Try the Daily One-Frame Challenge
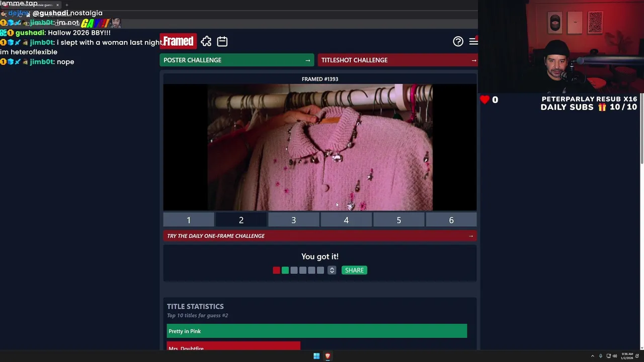The width and height of the screenshot is (644, 362). 320,236
